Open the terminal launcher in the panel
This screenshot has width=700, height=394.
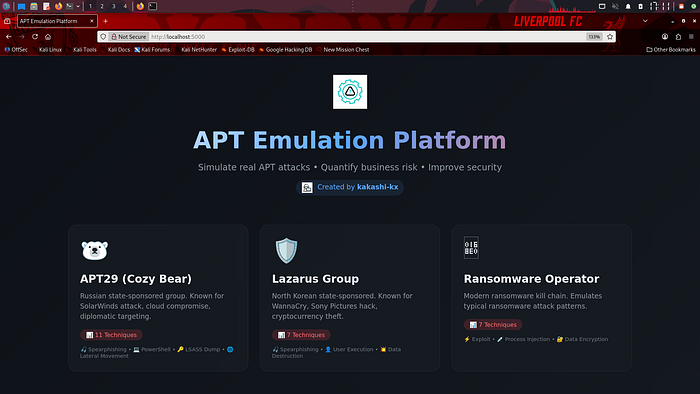[70, 6]
